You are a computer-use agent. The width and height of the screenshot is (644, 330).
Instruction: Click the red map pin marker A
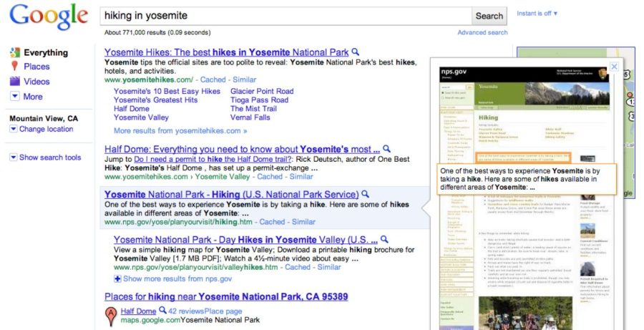[x=111, y=316]
